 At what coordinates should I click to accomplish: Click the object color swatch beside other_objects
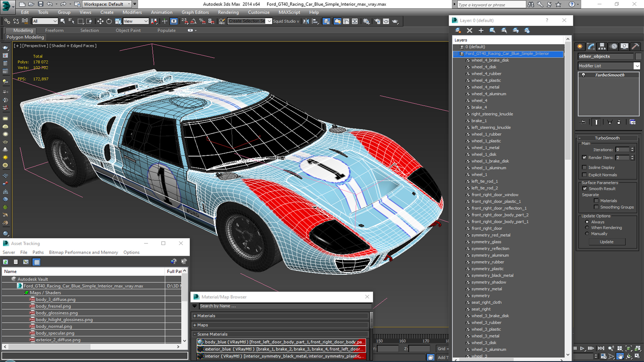(638, 56)
